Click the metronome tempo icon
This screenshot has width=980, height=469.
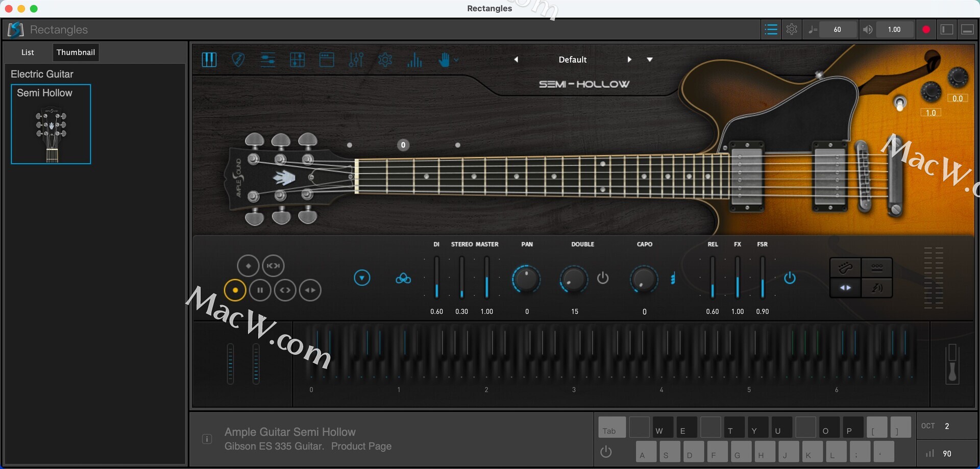point(813,30)
